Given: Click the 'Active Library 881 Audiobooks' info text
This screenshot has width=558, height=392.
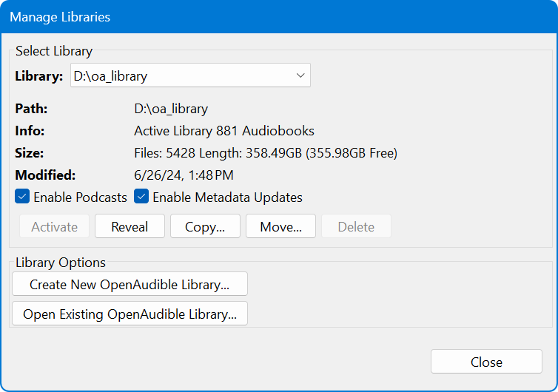Looking at the screenshot, I should (x=224, y=131).
